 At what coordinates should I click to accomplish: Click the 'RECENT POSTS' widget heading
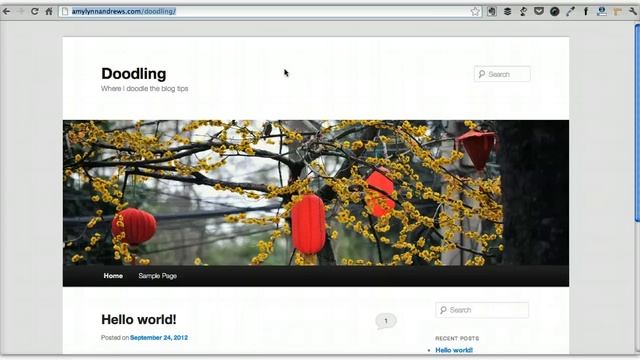457,338
